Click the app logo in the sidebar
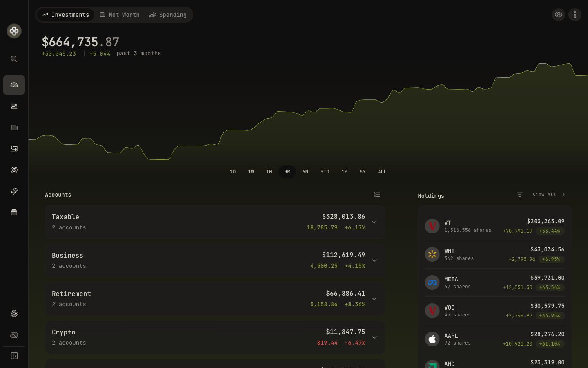The width and height of the screenshot is (588, 368). point(14,31)
